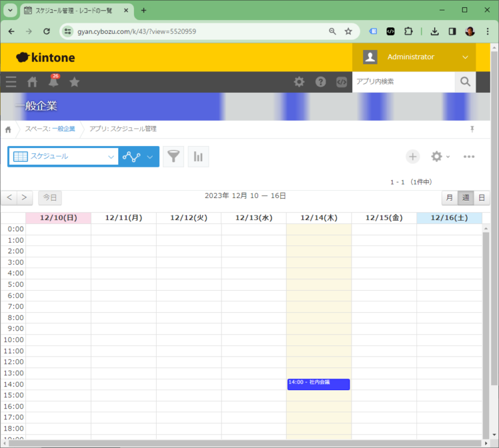Click the search magnifier button

(x=465, y=82)
